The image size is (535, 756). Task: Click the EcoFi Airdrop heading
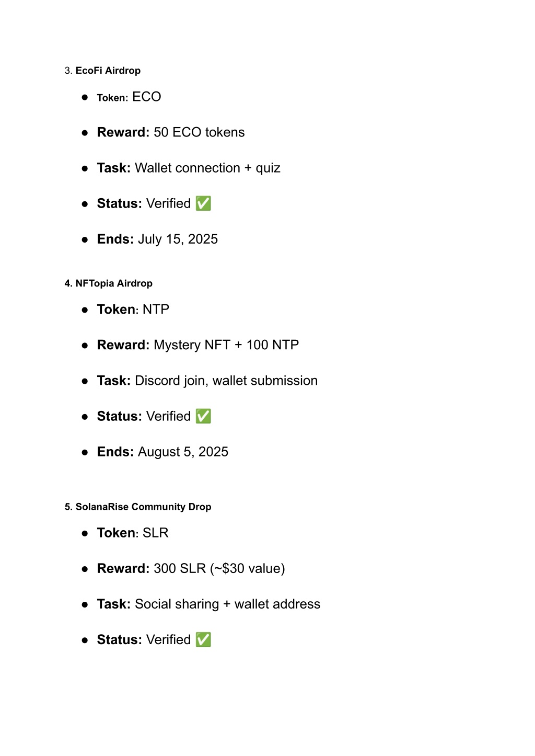tap(108, 71)
